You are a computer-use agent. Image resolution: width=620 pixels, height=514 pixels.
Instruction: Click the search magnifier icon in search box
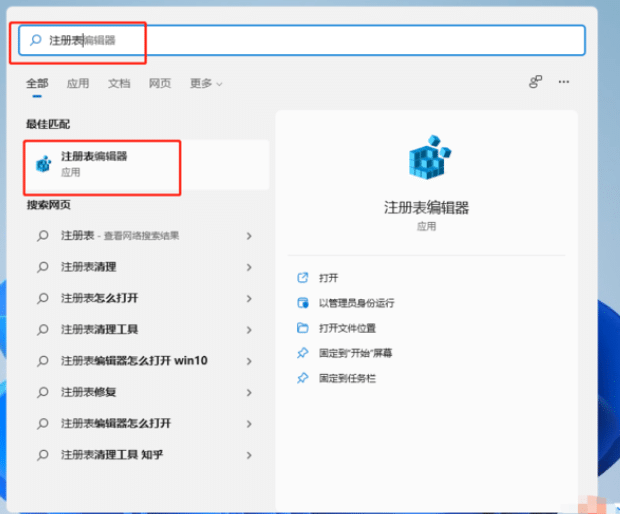coord(36,40)
